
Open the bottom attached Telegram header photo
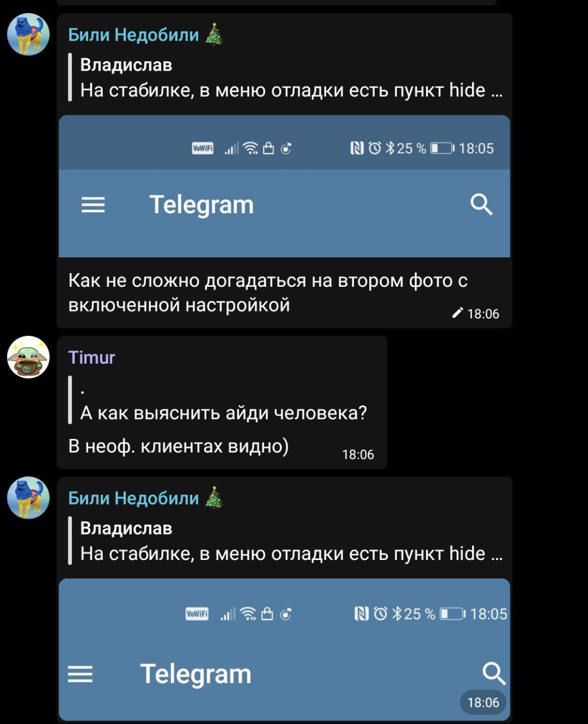(284, 649)
